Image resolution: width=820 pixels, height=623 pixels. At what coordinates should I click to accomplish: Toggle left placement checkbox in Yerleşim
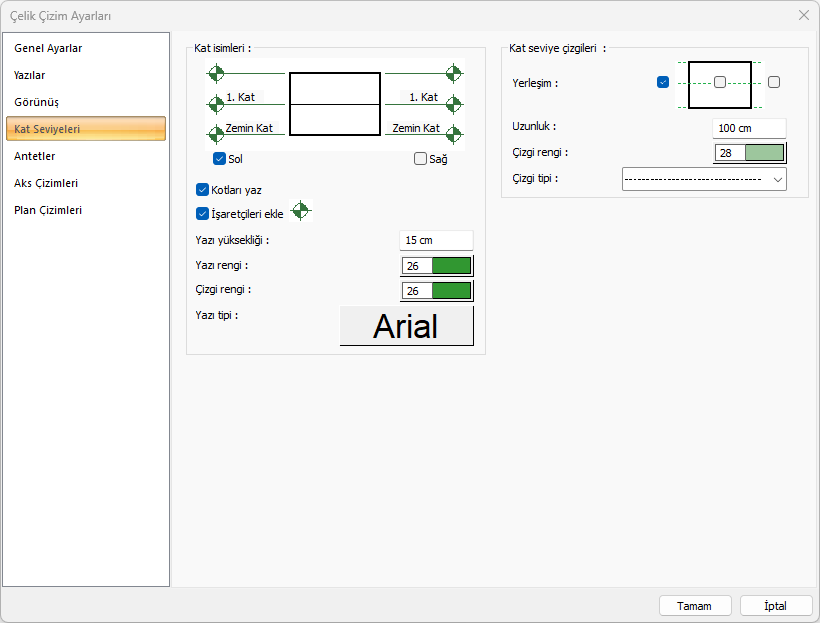pyautogui.click(x=663, y=82)
